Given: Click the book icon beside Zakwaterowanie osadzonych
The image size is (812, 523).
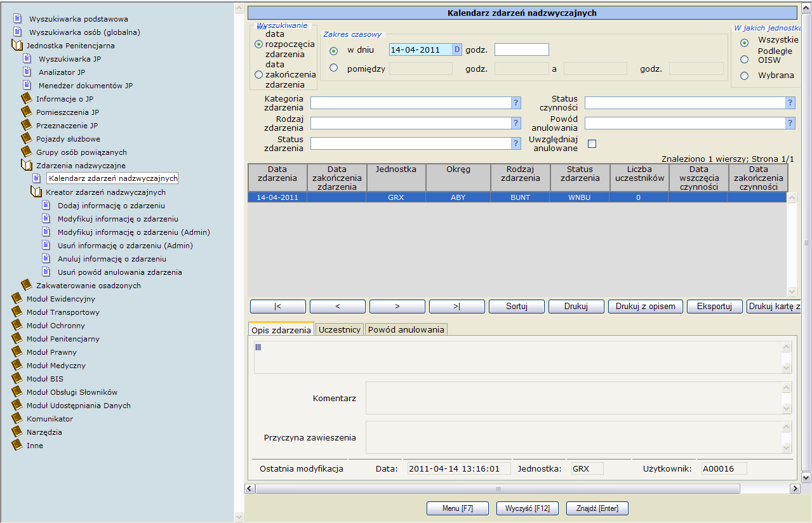Looking at the screenshot, I should (27, 285).
